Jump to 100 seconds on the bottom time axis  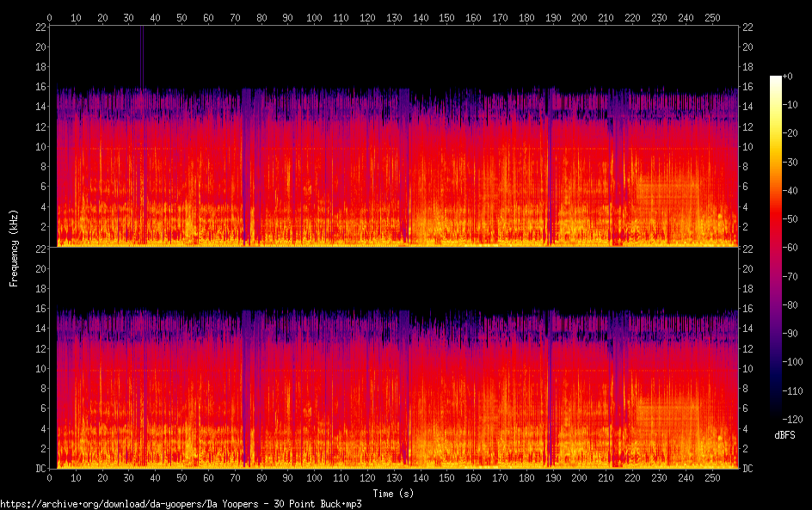click(x=315, y=477)
